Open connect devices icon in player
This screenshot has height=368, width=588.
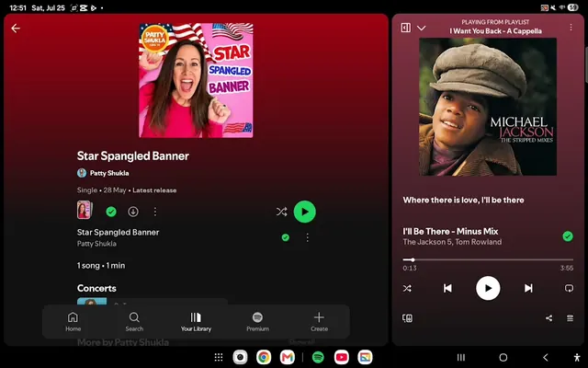click(407, 318)
